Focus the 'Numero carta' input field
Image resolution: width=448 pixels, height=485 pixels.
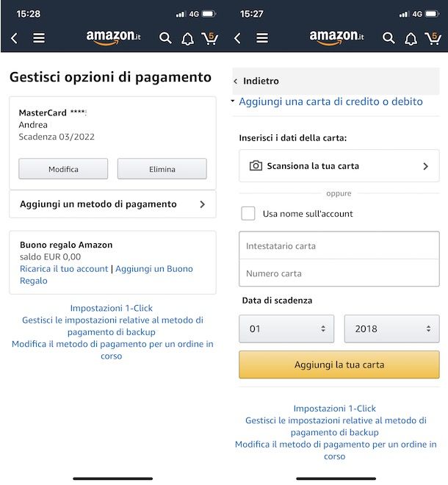coord(339,273)
